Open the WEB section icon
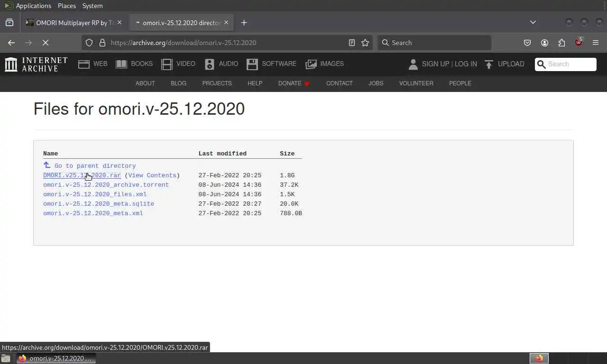 84,64
